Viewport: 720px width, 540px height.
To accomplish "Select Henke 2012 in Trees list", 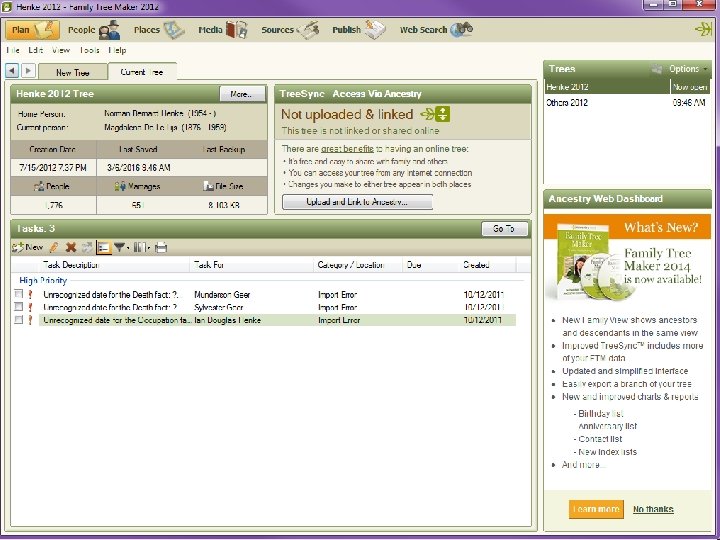I will coord(627,87).
